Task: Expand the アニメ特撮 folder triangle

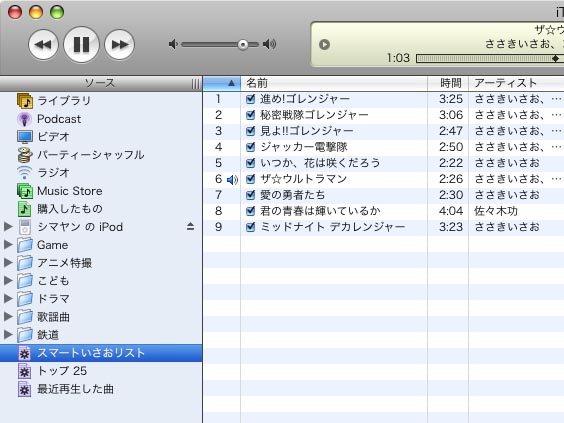Action: click(8, 263)
